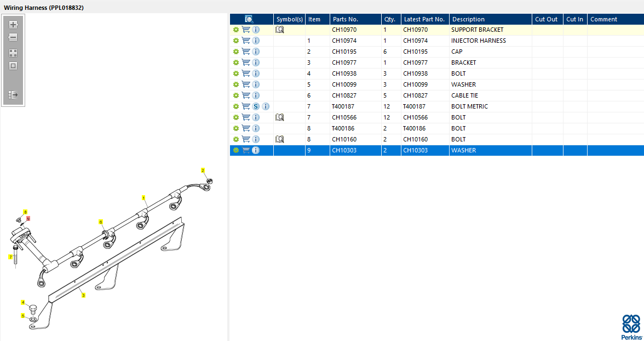644x341 pixels.
Task: Select the CABLE TIE description cell
Action: [491, 95]
